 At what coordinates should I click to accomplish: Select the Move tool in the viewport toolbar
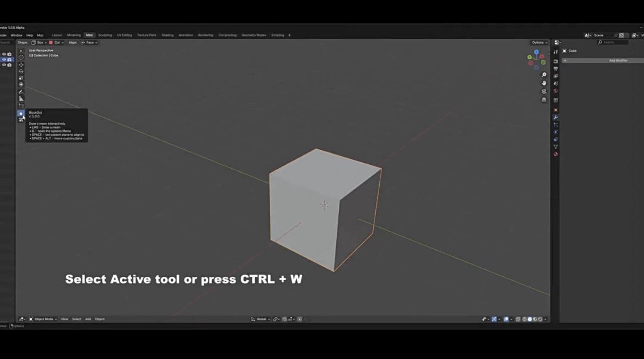coord(21,65)
